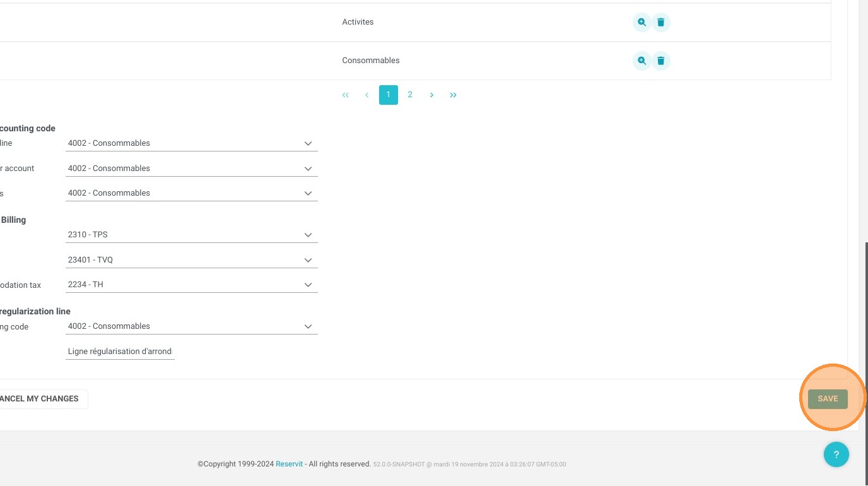Image resolution: width=868 pixels, height=486 pixels.
Task: Click the Save button
Action: pyautogui.click(x=828, y=399)
